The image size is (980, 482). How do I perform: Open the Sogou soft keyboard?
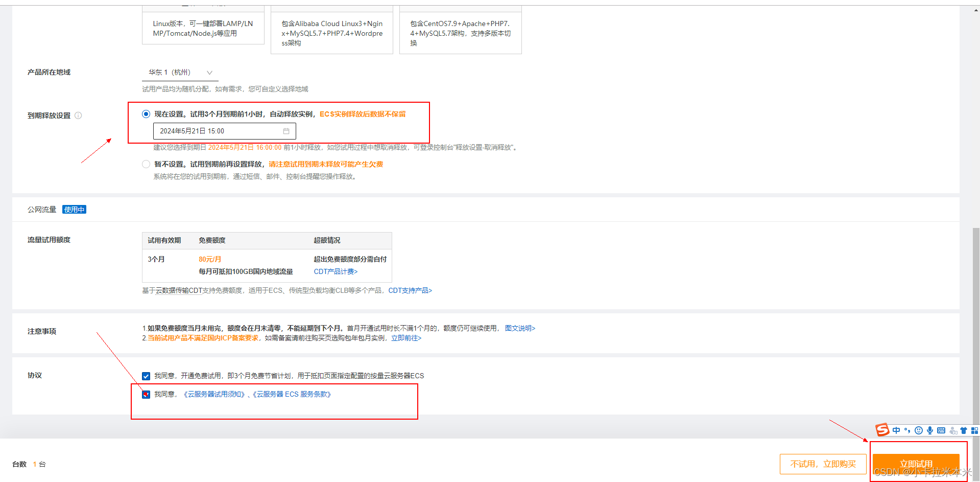(941, 430)
